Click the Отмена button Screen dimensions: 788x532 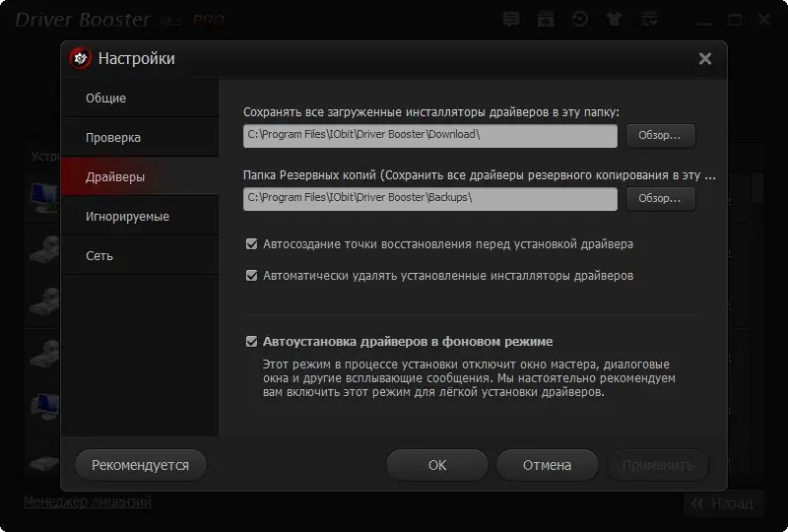tap(548, 465)
